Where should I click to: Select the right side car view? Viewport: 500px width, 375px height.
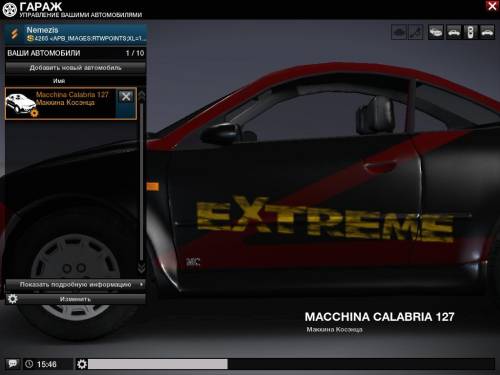487,32
